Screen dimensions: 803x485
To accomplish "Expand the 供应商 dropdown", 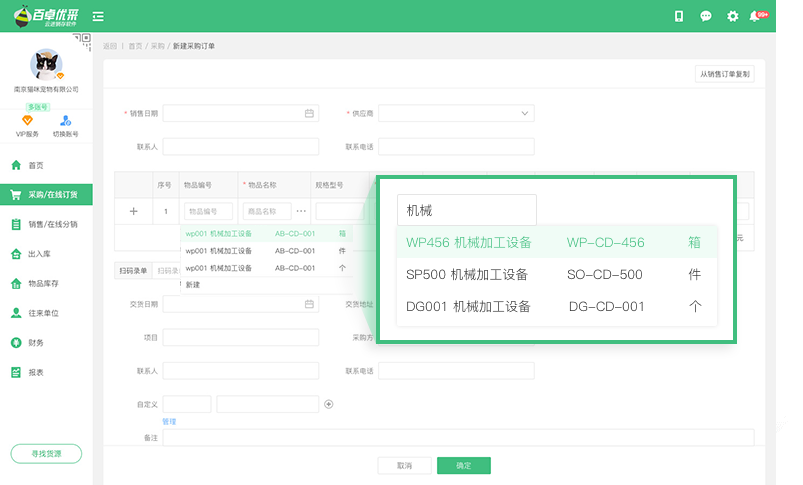I will coord(526,114).
